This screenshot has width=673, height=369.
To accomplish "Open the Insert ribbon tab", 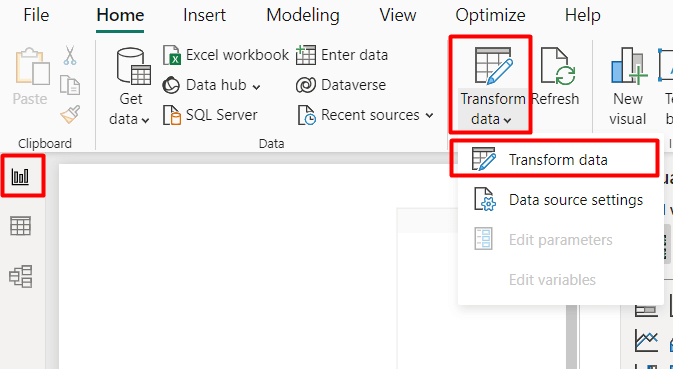I will click(x=204, y=15).
